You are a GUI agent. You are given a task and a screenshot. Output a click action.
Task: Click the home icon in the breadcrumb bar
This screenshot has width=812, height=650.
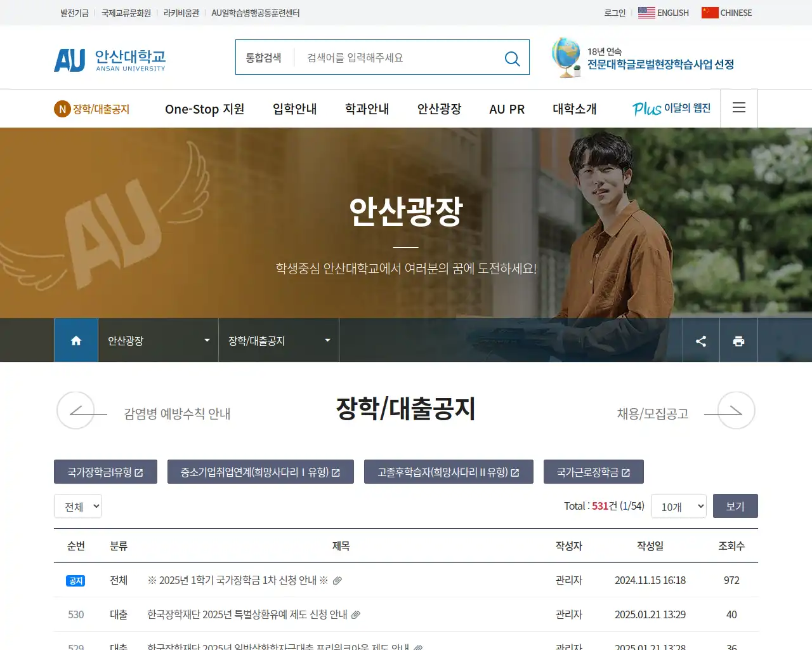pyautogui.click(x=75, y=340)
